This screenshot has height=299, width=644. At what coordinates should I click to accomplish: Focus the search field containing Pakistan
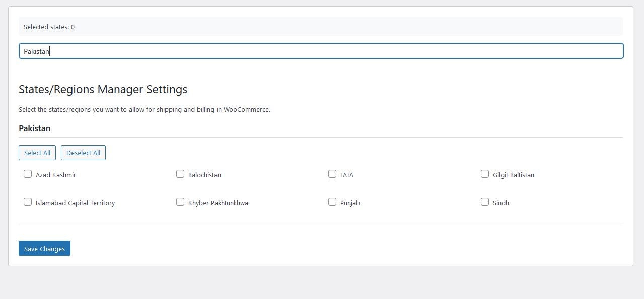[321, 51]
